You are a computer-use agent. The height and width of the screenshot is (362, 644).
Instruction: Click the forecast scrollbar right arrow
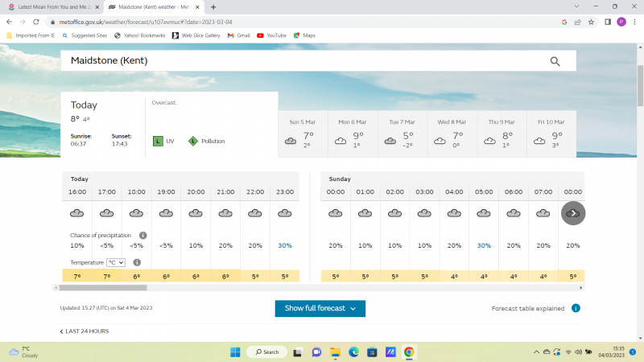click(x=580, y=288)
